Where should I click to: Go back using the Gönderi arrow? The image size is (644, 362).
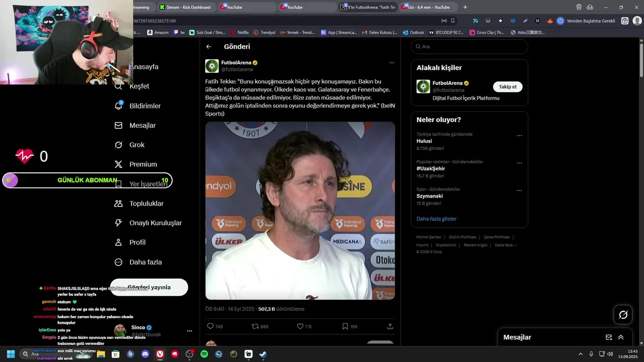(x=209, y=47)
